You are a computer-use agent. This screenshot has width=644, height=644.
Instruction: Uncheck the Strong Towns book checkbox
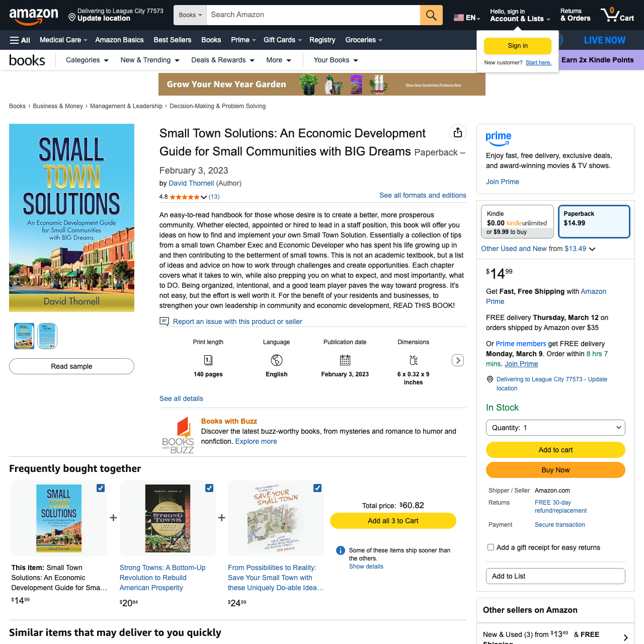tap(209, 488)
